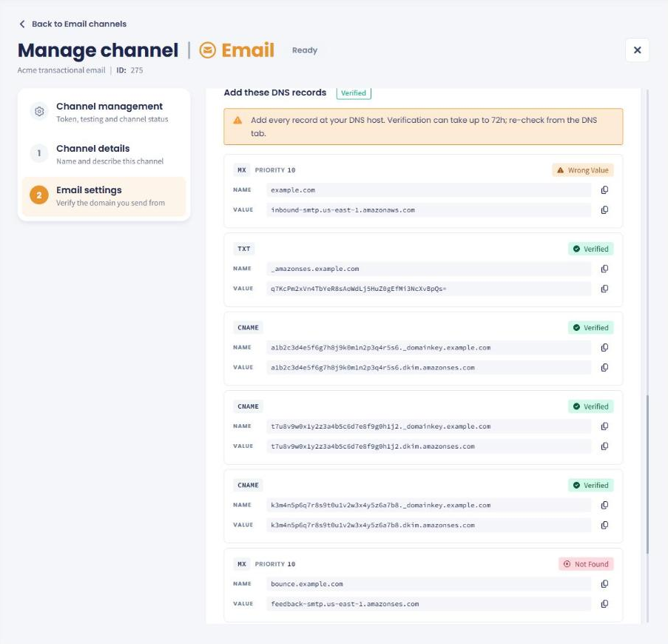Select the example.com name field text

click(293, 190)
